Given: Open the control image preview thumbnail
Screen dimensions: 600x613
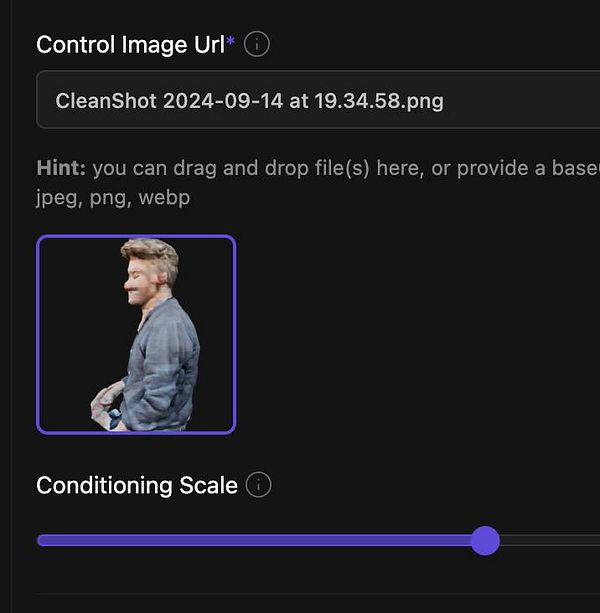Looking at the screenshot, I should [x=136, y=334].
